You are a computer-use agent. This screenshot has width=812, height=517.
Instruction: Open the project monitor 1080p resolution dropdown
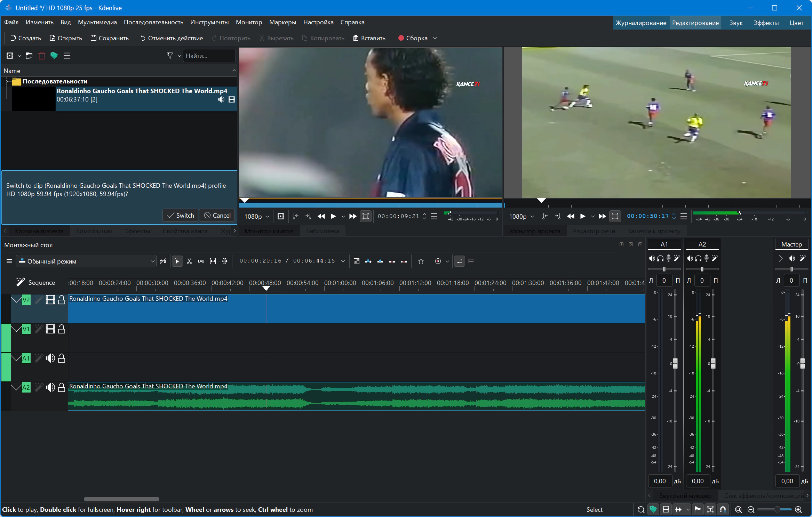(522, 216)
